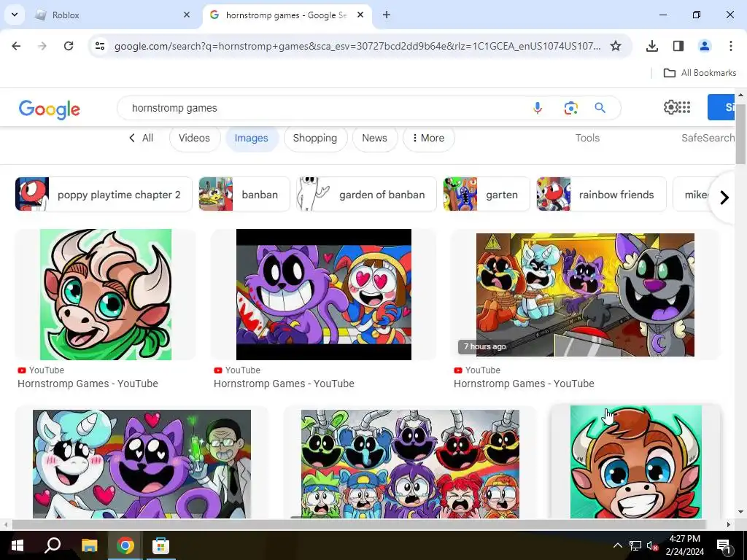Click the horizontal scrollbar
This screenshot has width=747, height=560.
click(x=358, y=524)
